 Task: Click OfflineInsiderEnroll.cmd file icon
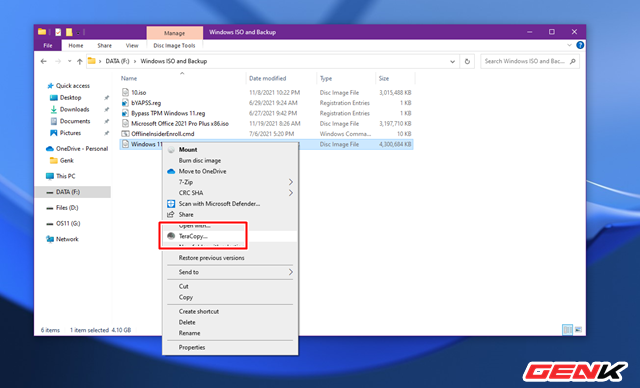125,134
